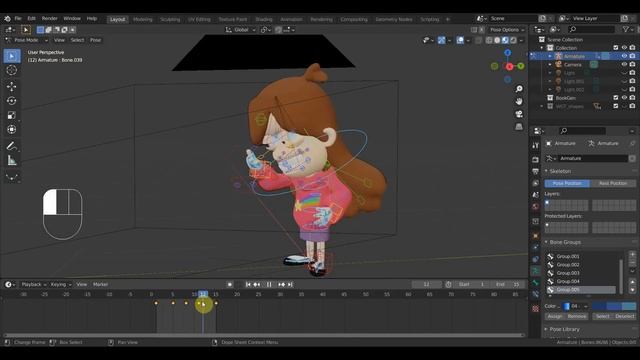Click the current frame number field
Image resolution: width=640 pixels, height=360 pixels.
[427, 284]
